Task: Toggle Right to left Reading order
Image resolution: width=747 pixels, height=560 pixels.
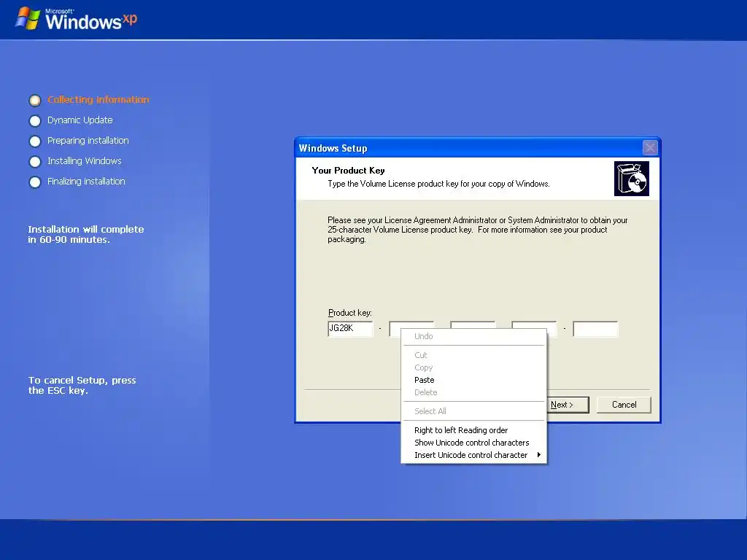Action: [x=473, y=430]
